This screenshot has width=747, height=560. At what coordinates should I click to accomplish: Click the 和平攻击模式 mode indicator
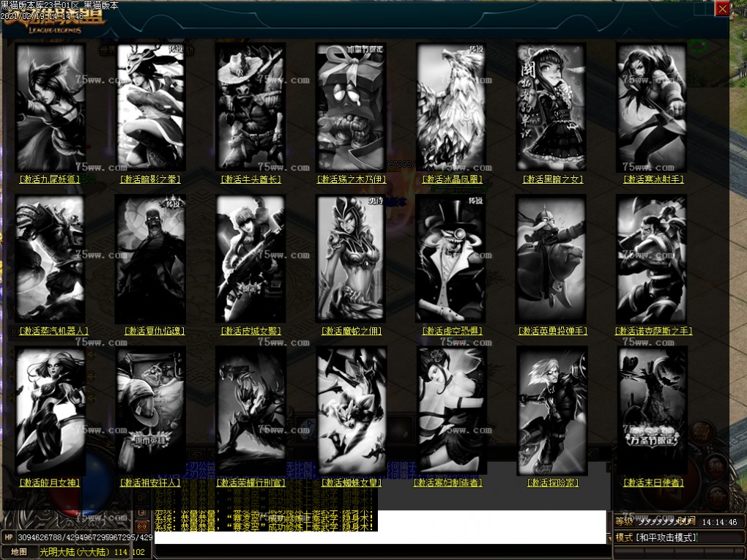(x=666, y=537)
